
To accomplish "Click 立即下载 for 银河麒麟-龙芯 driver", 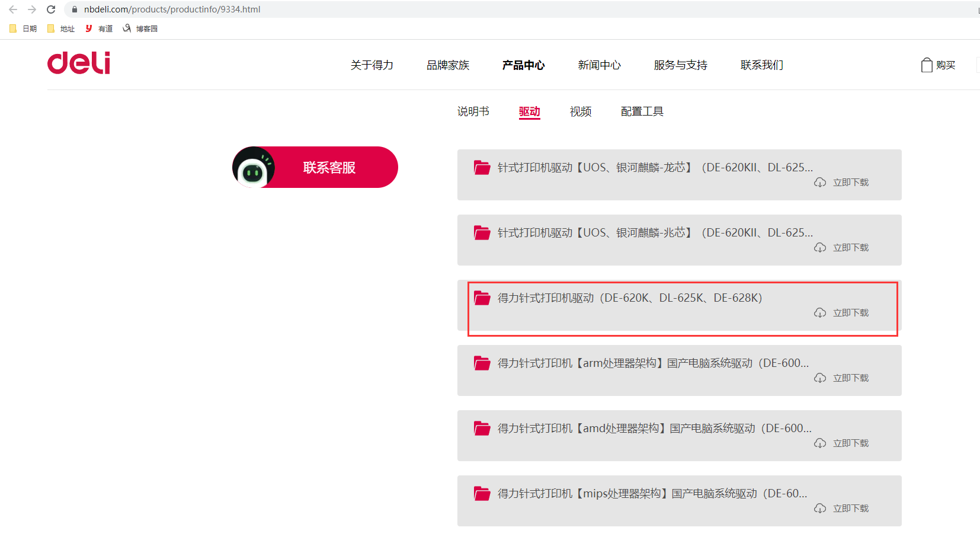I will click(851, 183).
